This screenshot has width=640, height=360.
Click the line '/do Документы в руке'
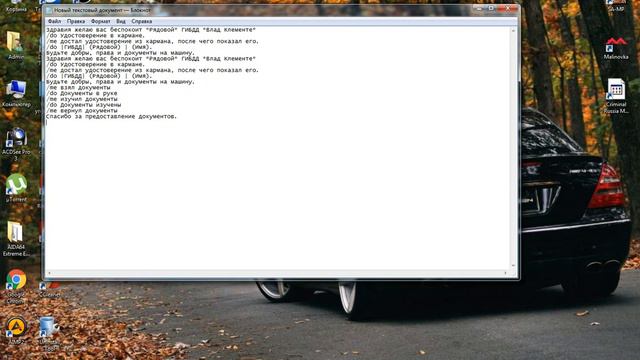(82, 93)
